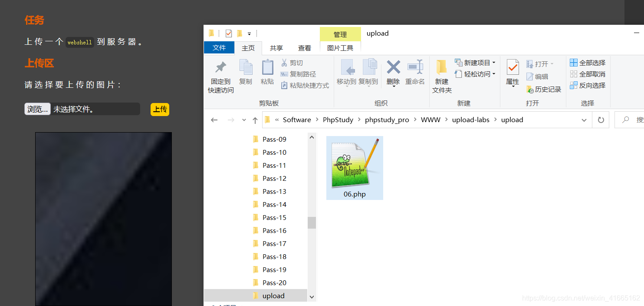Click the Delete (删除) X icon
This screenshot has height=306, width=644.
click(393, 67)
